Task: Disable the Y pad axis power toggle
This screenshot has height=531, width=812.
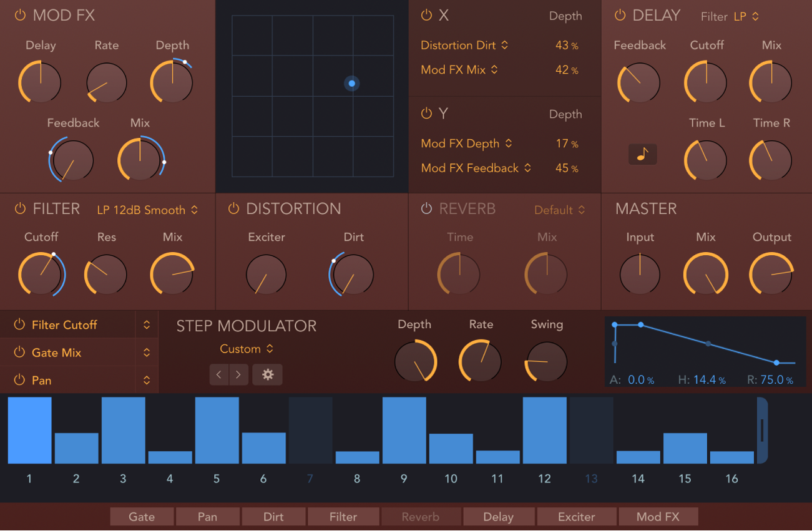Action: point(426,114)
